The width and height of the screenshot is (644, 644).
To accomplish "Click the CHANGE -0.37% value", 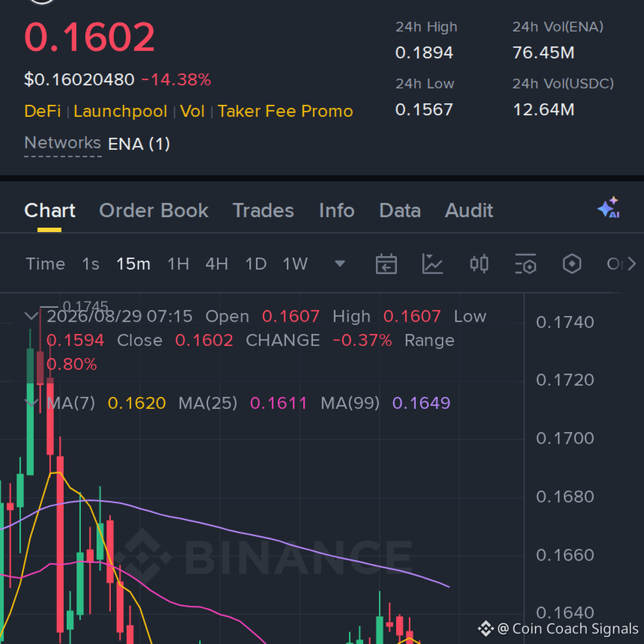I will point(363,340).
